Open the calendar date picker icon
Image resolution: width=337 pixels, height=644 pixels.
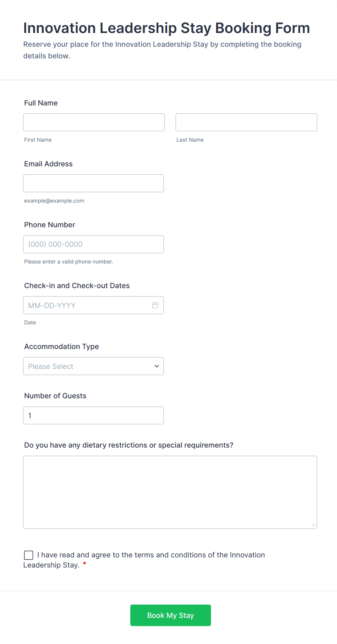tap(155, 305)
